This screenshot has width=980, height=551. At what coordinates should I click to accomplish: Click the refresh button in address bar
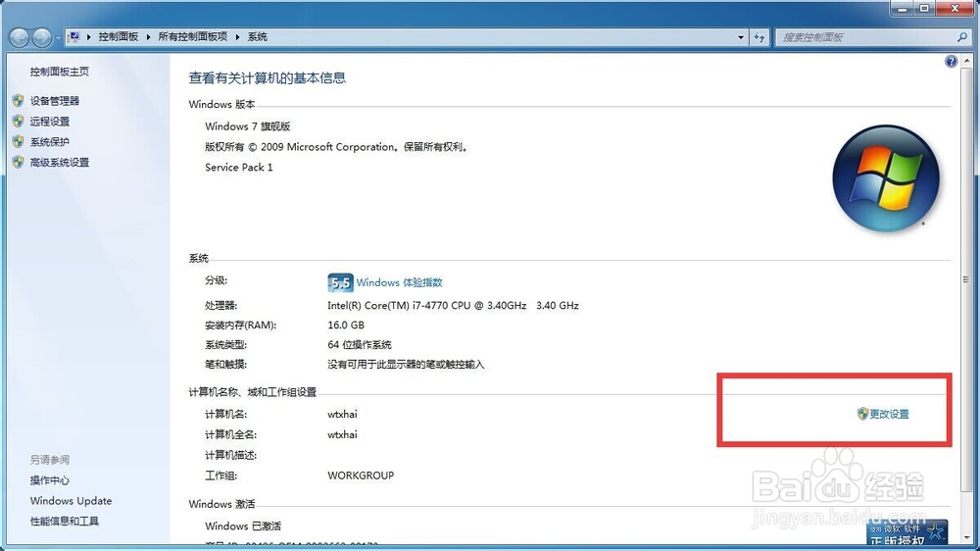tap(759, 37)
